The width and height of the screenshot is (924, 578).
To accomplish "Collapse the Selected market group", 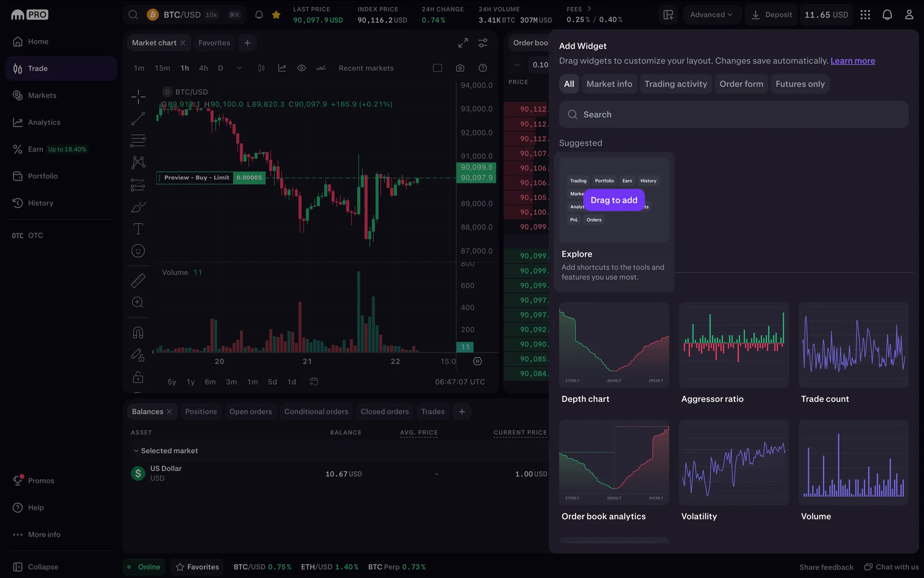I will [x=136, y=451].
